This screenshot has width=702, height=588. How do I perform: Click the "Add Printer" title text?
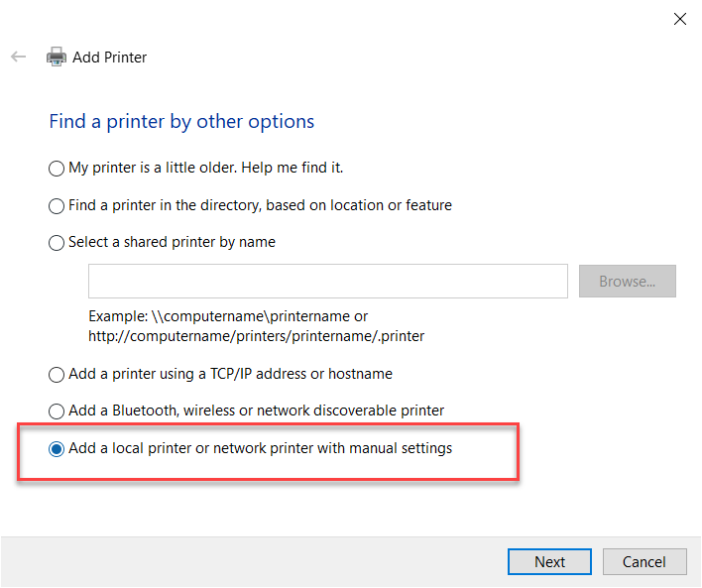pos(109,58)
